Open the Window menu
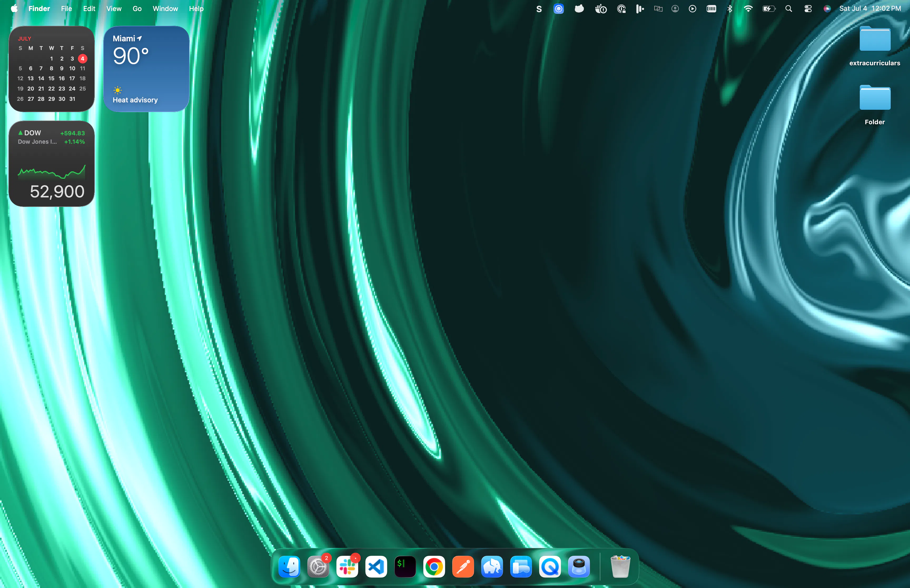This screenshot has height=588, width=910. point(165,8)
